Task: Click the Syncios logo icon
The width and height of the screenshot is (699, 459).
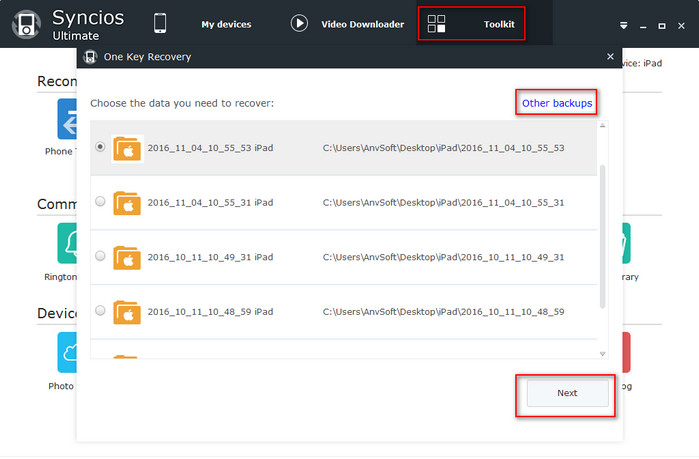Action: tap(26, 24)
